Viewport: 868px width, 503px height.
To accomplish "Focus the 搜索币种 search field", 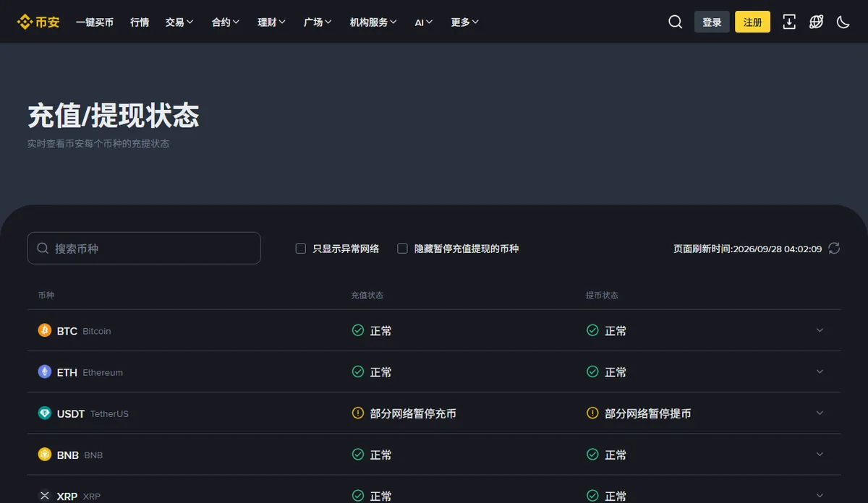I will pyautogui.click(x=144, y=248).
